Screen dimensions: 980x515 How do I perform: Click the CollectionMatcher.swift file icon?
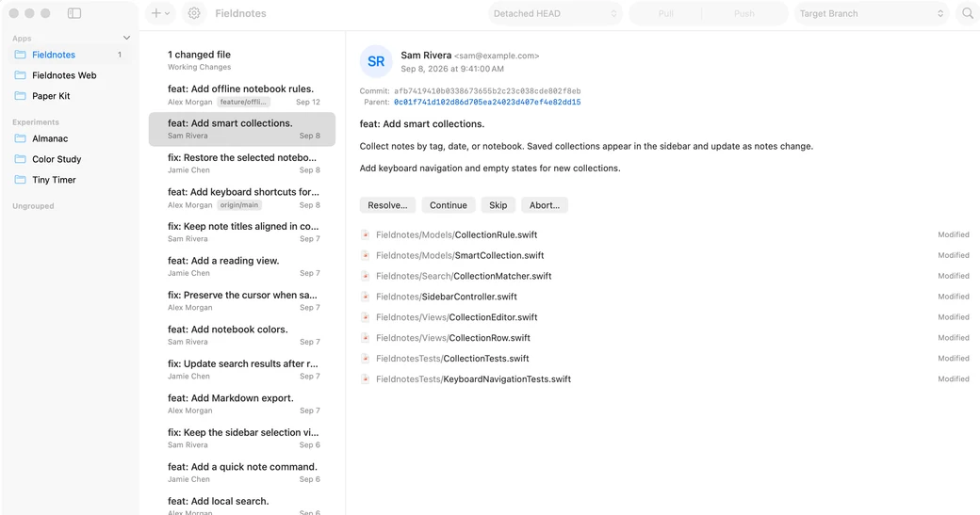coord(365,276)
